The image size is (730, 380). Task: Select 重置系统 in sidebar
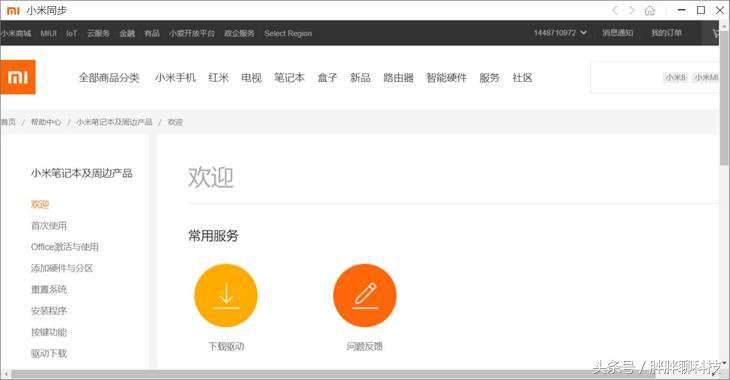(49, 290)
